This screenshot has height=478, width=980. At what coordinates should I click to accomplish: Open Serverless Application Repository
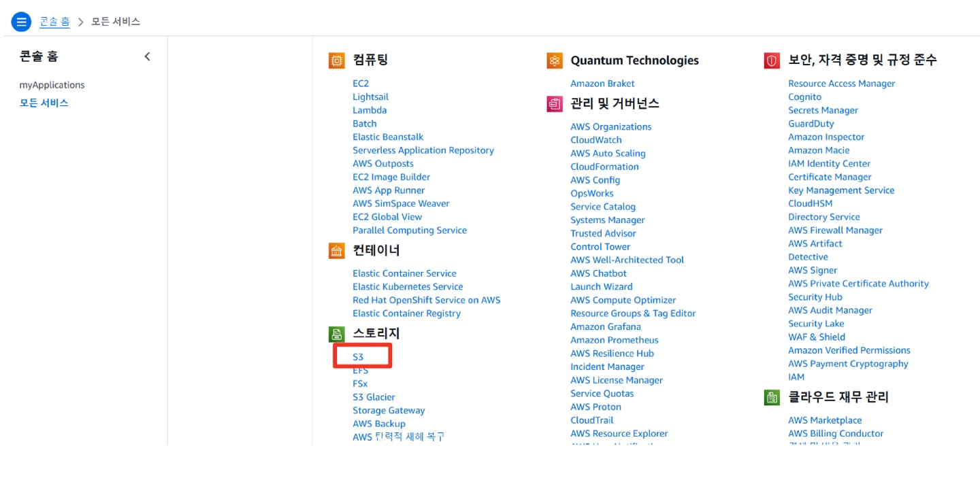click(423, 150)
